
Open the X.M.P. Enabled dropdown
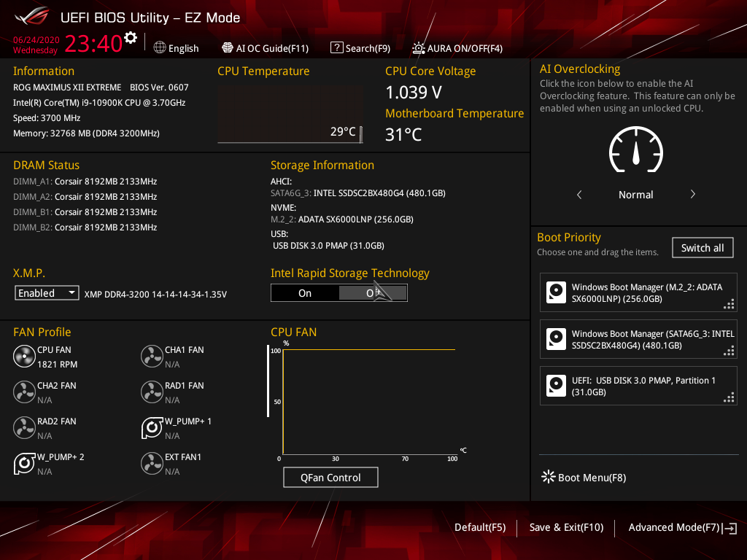[47, 293]
